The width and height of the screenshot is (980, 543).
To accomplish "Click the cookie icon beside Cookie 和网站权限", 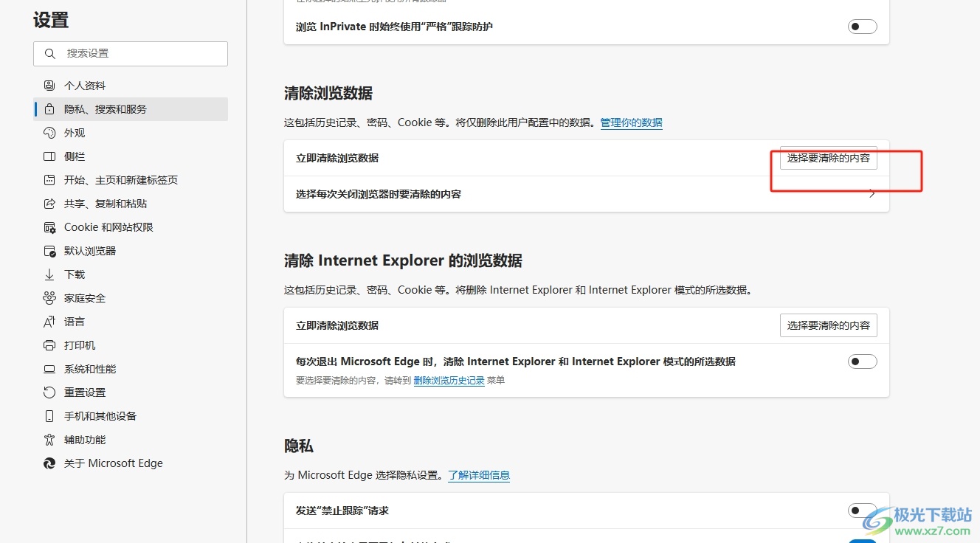I will (x=49, y=227).
